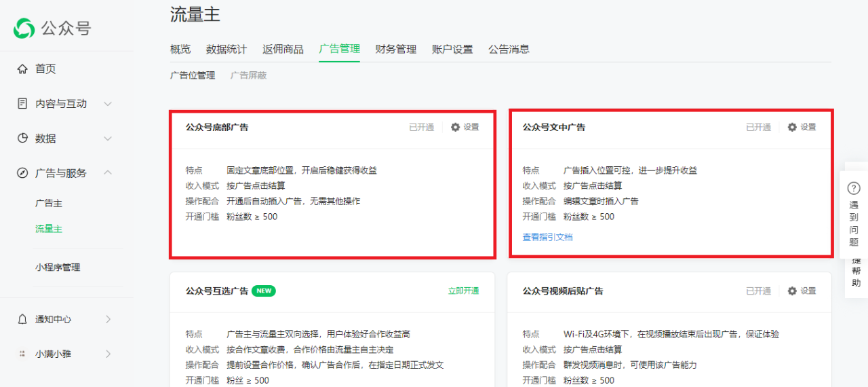This screenshot has width=868, height=387.
Task: Click the 公众号 green logo icon
Action: pyautogui.click(x=24, y=28)
